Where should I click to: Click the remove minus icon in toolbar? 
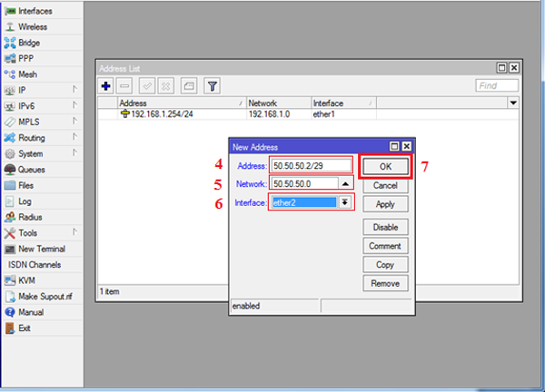click(124, 85)
